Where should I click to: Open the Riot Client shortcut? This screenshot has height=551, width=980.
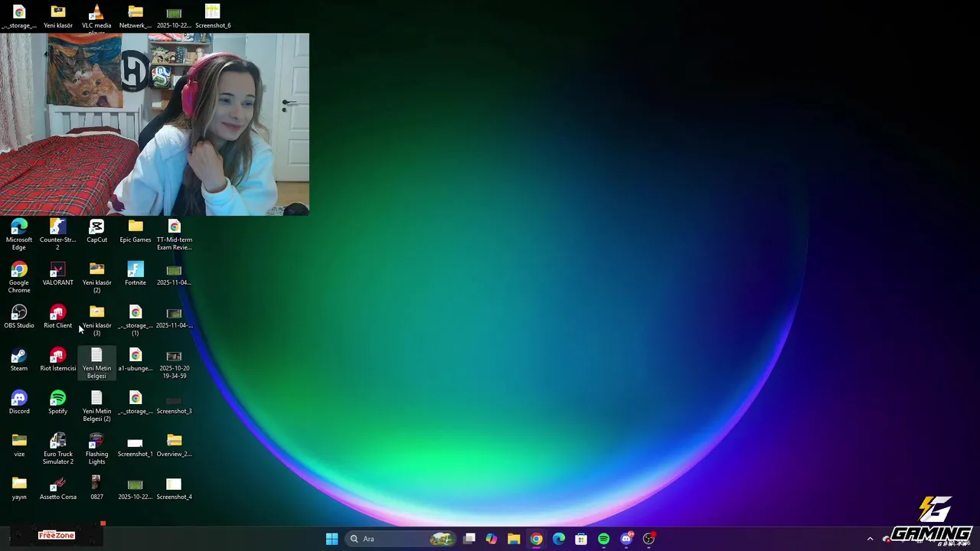57,317
